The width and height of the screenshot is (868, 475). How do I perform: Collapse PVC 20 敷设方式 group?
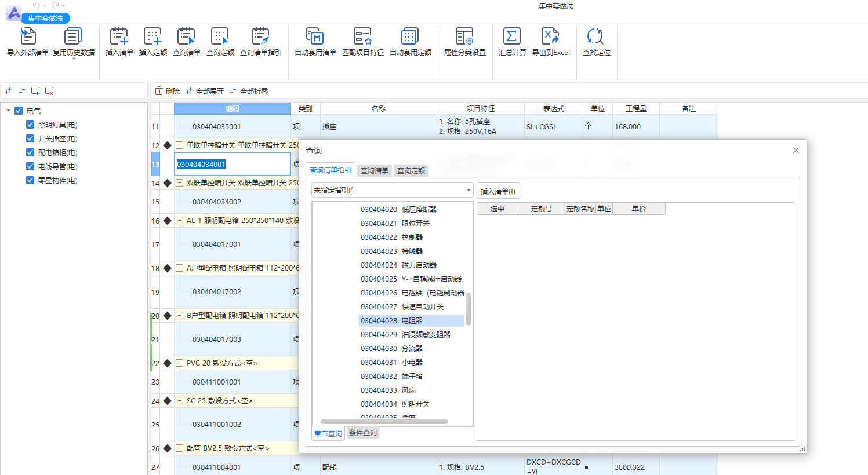pyautogui.click(x=180, y=363)
